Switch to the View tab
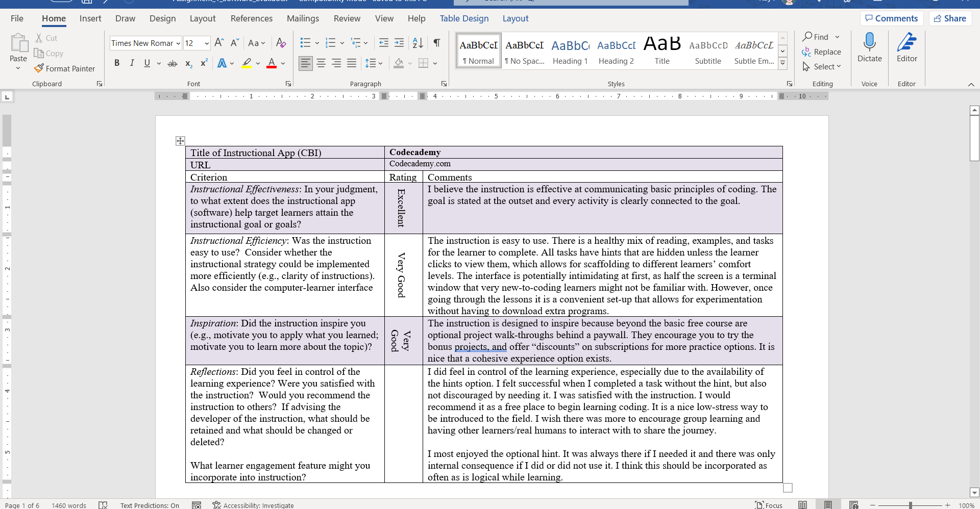 point(384,18)
